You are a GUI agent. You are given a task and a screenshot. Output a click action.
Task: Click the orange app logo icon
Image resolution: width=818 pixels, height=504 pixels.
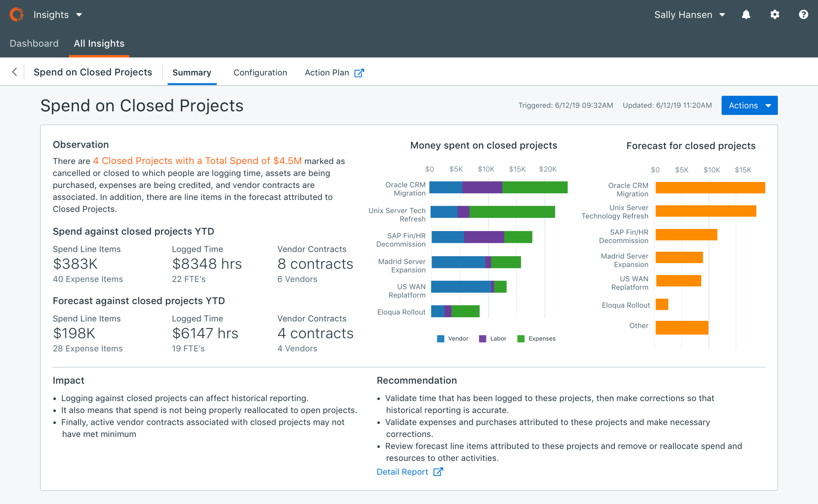[x=17, y=15]
